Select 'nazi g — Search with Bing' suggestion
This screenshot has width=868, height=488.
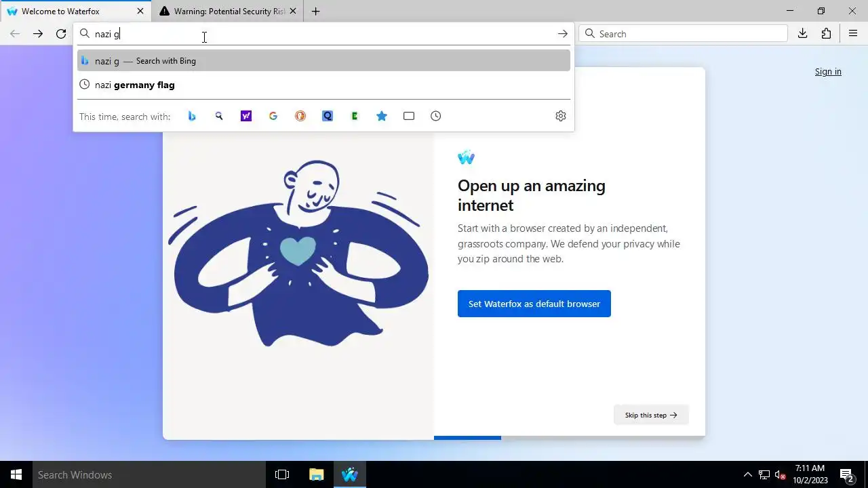coord(323,61)
